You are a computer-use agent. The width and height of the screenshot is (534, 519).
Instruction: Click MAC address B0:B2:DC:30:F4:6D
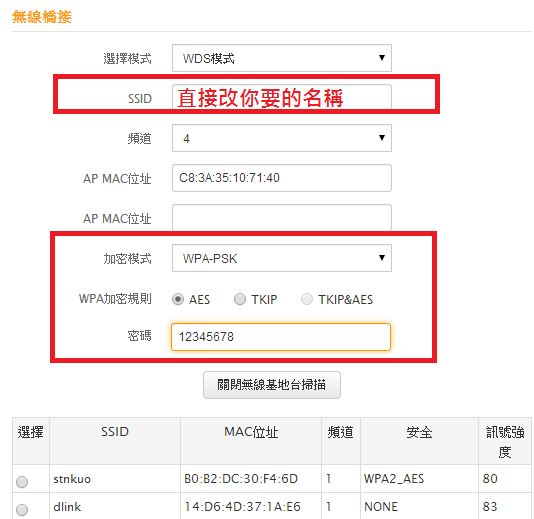tap(241, 479)
